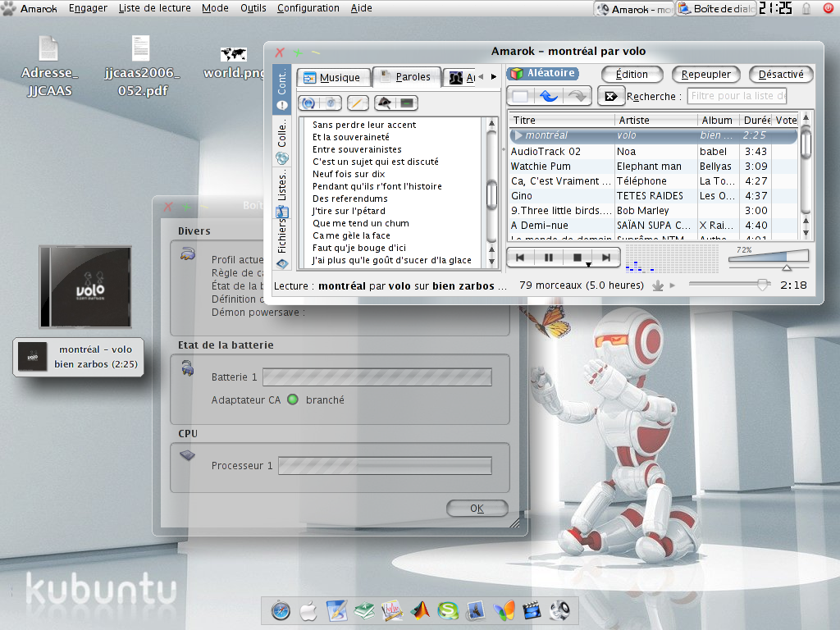Open the Engager menu
The image size is (840, 630).
click(x=88, y=8)
